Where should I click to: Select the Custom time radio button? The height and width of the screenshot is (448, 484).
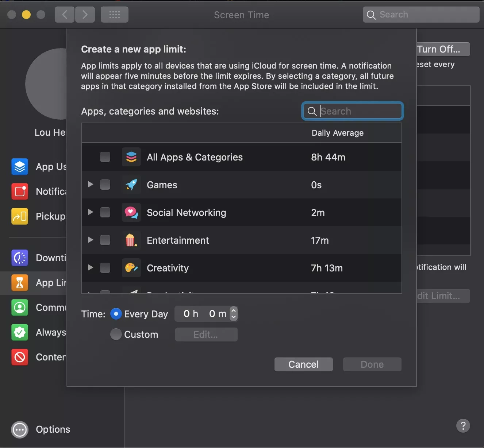click(116, 334)
